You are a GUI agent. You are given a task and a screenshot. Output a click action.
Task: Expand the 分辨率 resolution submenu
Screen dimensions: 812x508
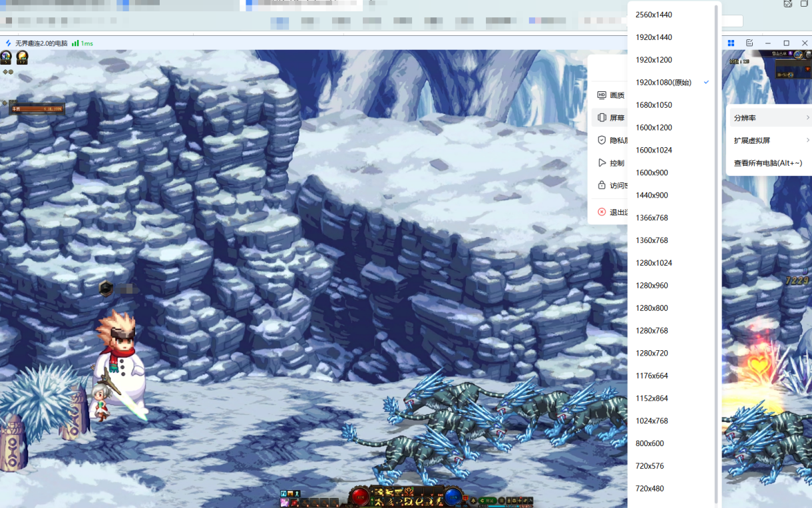(x=770, y=118)
